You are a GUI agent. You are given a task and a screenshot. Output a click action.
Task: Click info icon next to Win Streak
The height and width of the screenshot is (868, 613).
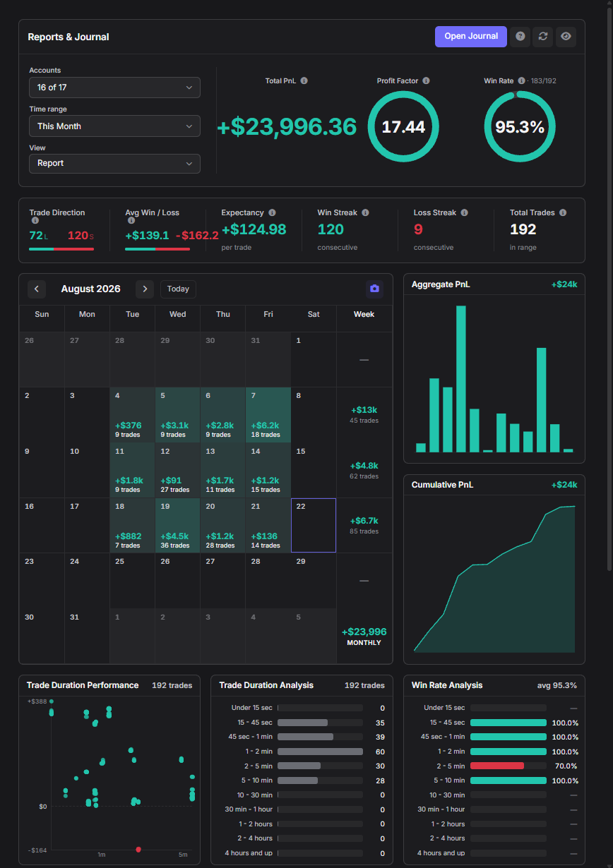coord(365,212)
